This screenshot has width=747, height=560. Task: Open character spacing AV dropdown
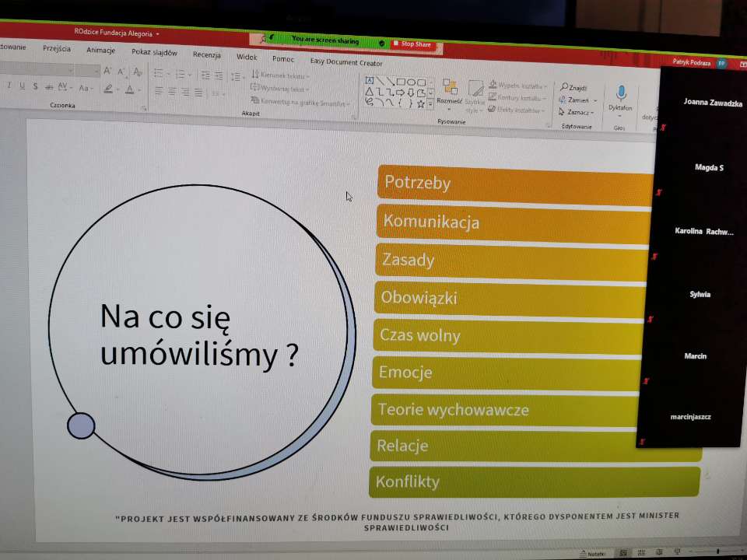click(x=65, y=87)
